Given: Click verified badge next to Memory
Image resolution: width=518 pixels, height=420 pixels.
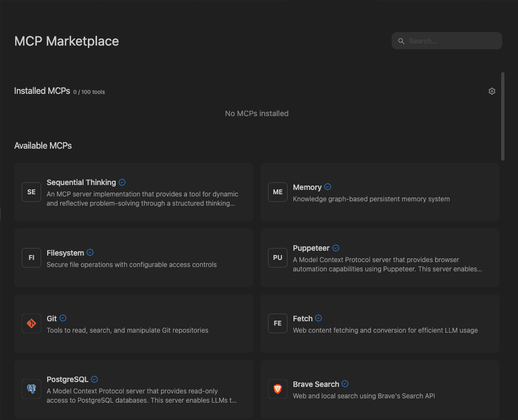Looking at the screenshot, I should (x=328, y=187).
